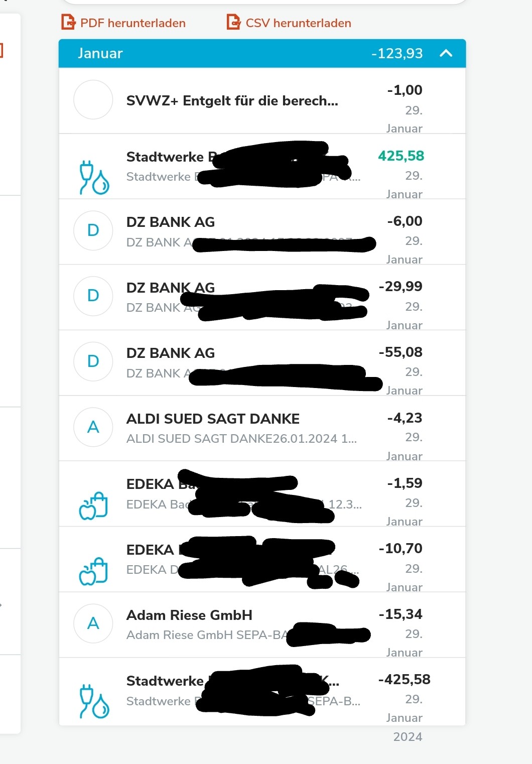Click the "A" avatar for ALDI SUED

(93, 427)
